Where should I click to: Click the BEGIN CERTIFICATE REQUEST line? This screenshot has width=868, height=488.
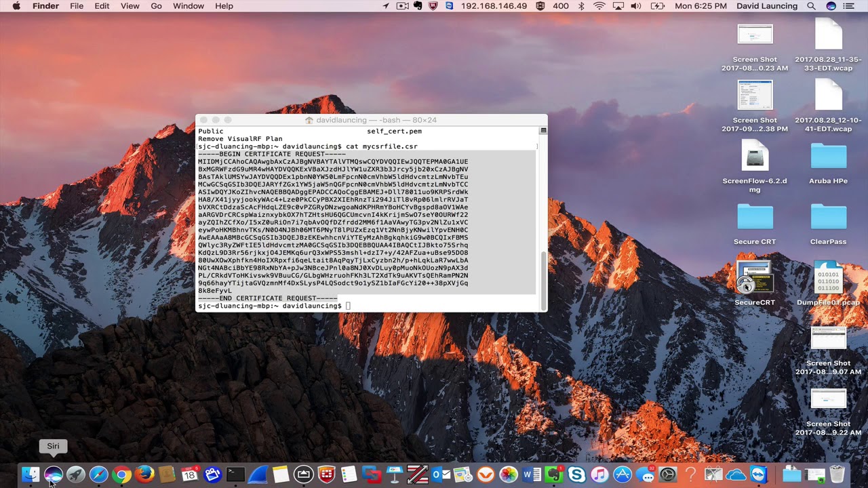[x=272, y=154]
